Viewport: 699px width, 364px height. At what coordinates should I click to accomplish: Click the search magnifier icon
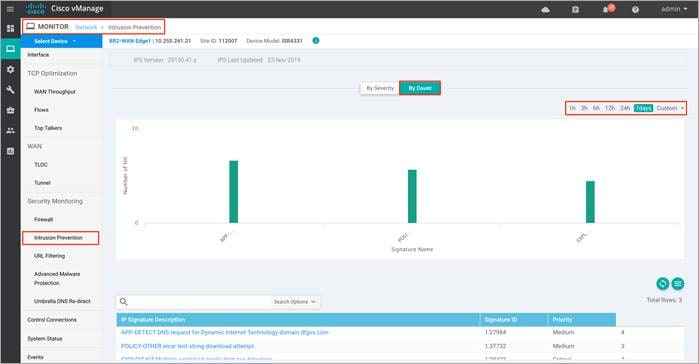pos(123,302)
